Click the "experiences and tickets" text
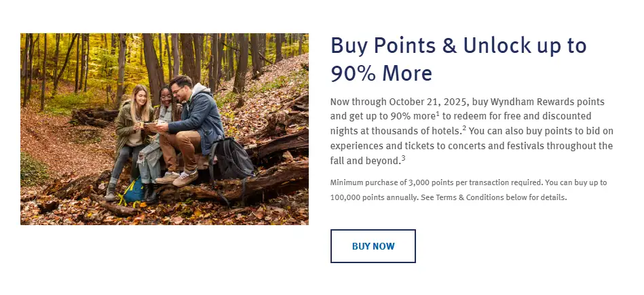Viewport: 644px width, 295px height. pos(372,146)
